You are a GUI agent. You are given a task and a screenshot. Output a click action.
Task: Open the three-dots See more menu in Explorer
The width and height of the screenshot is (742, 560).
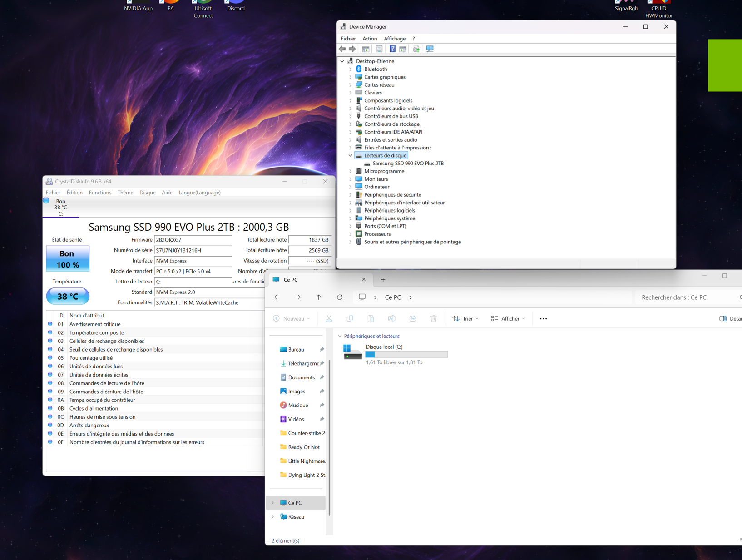pyautogui.click(x=543, y=319)
